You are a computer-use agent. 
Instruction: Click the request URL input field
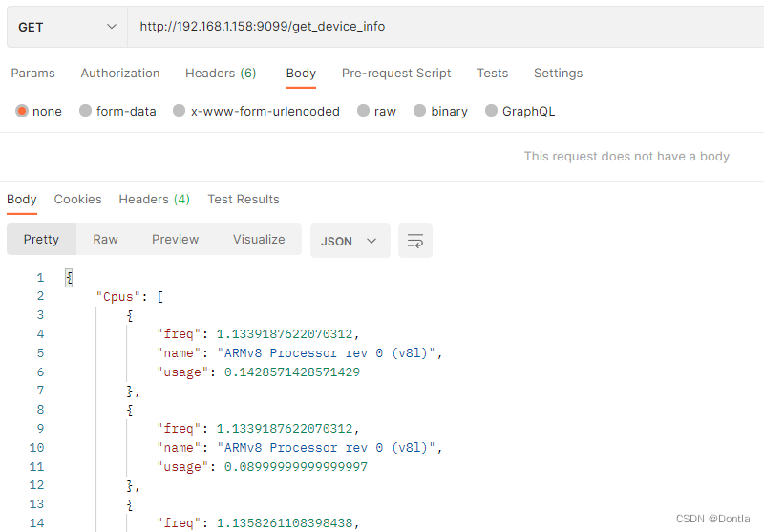click(x=445, y=27)
